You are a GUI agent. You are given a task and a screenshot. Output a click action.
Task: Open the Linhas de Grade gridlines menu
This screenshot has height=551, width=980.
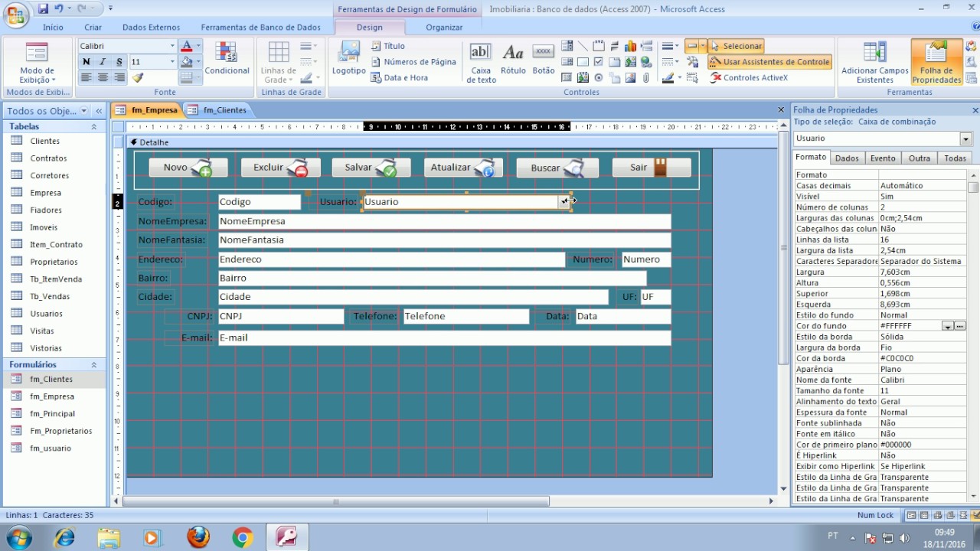[279, 63]
